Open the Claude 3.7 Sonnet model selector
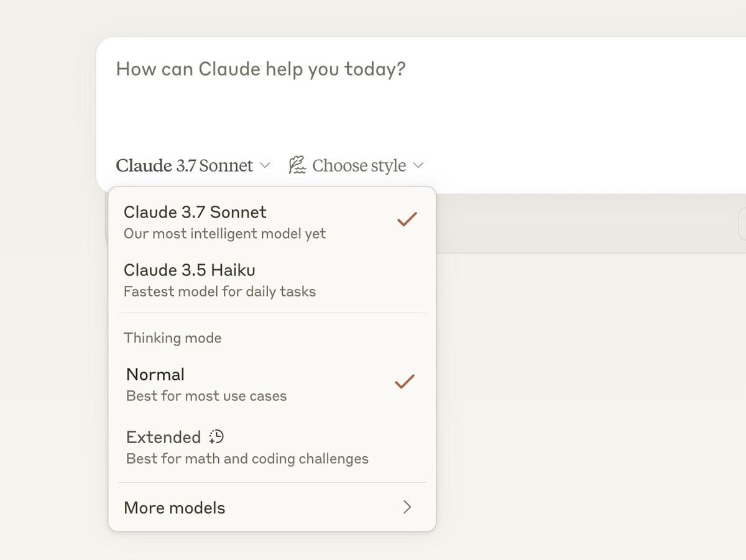This screenshot has height=560, width=746. click(193, 166)
